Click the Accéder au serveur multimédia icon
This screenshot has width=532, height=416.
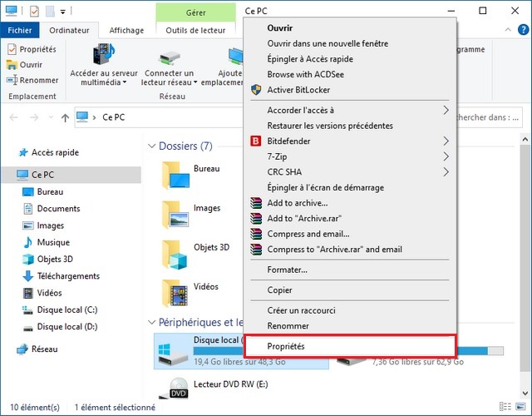[104, 54]
